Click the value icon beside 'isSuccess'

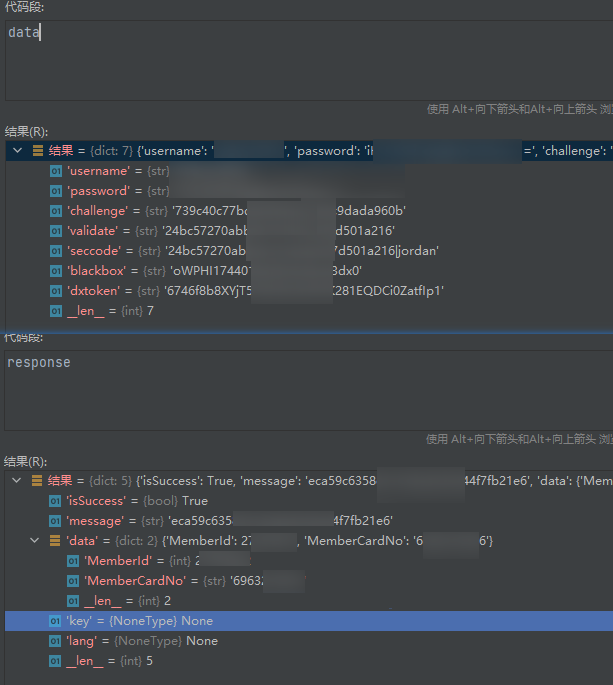click(55, 501)
